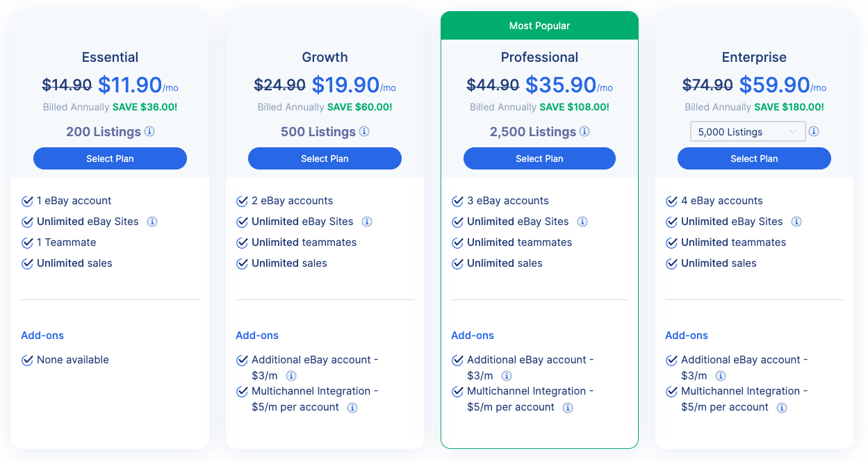
Task: Click checkmark beside Essential's 1 eBay account
Action: 28,201
